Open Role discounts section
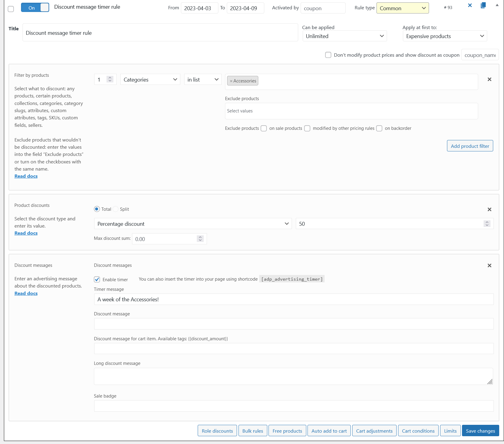Image resolution: width=504 pixels, height=444 pixels. click(217, 431)
